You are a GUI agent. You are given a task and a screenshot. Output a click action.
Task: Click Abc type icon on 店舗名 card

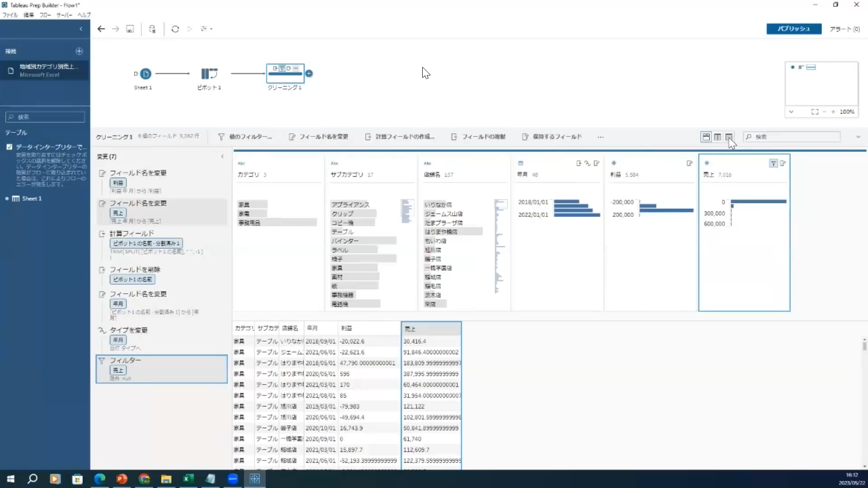(428, 163)
